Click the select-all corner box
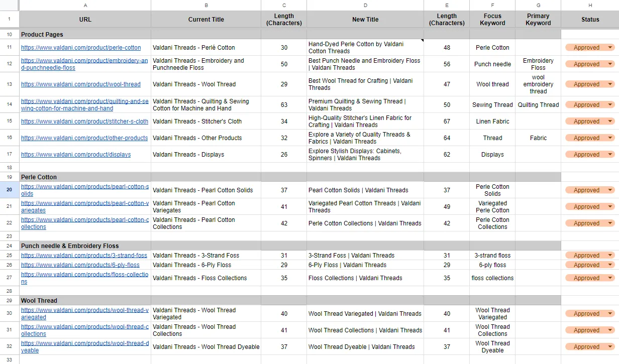The height and width of the screenshot is (364, 619). 10,5
